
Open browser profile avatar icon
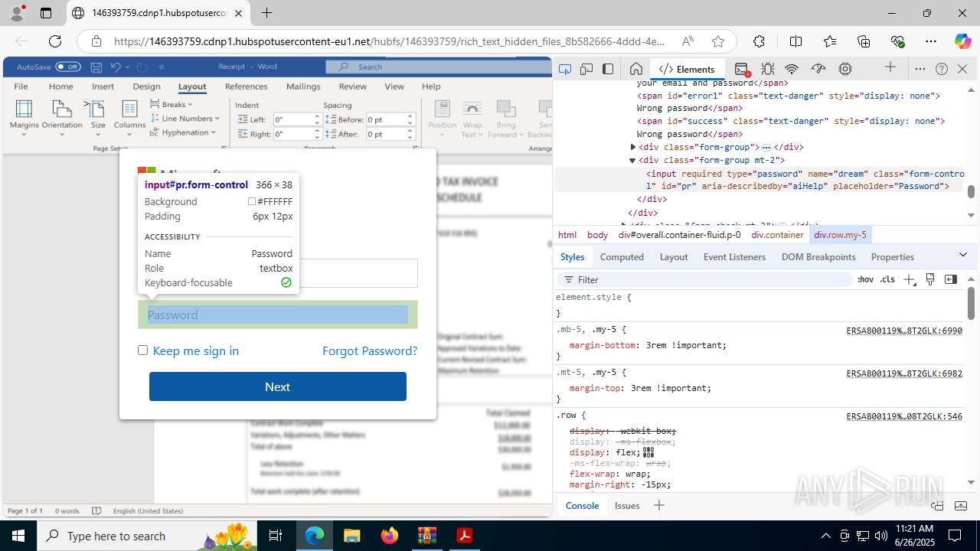click(16, 13)
